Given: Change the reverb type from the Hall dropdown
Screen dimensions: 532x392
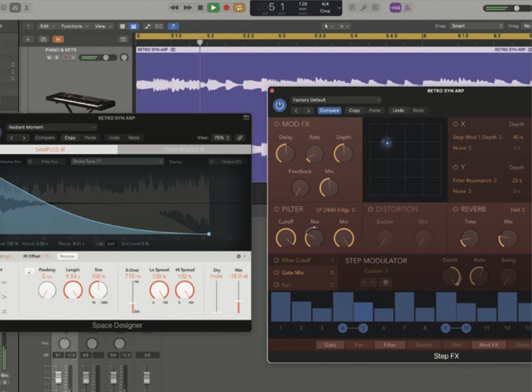Looking at the screenshot, I should point(517,209).
